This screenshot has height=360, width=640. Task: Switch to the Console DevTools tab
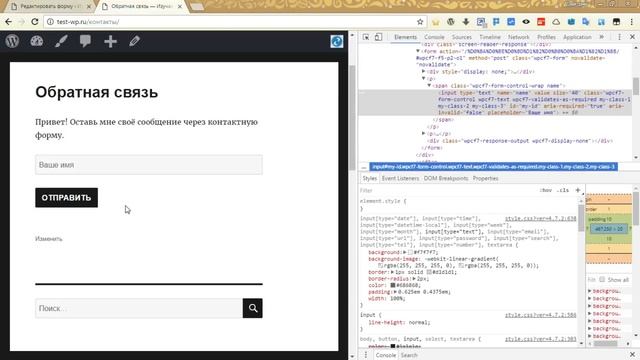click(x=434, y=37)
